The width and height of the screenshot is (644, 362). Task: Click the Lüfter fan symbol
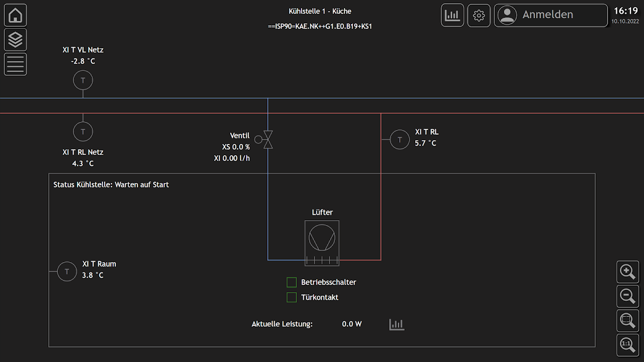click(322, 243)
